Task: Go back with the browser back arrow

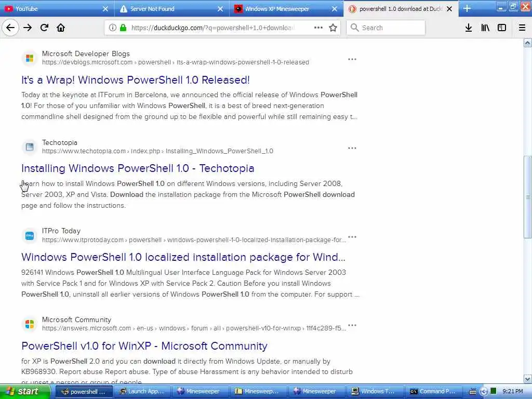Action: click(10, 28)
